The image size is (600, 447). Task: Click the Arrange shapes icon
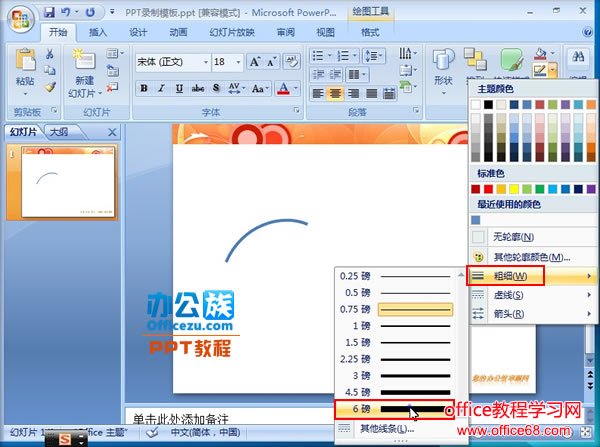tap(475, 59)
